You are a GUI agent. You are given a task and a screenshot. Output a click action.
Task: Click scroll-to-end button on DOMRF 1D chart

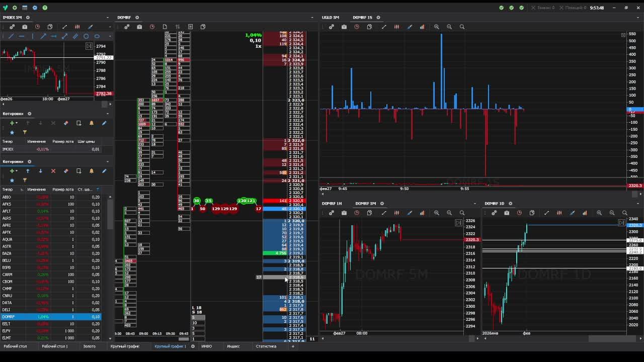pos(622,223)
